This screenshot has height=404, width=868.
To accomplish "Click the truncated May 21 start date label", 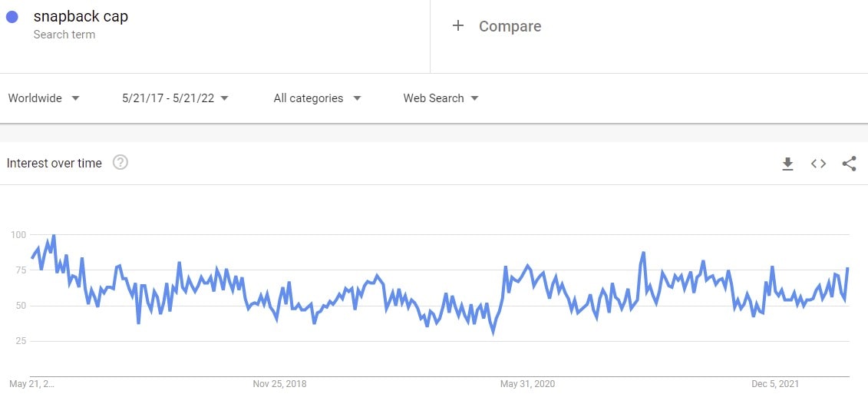I will point(31,383).
